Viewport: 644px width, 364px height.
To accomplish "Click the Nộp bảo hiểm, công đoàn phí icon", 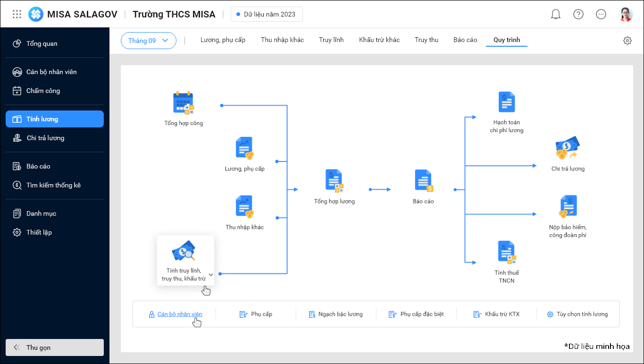I will coord(568,207).
